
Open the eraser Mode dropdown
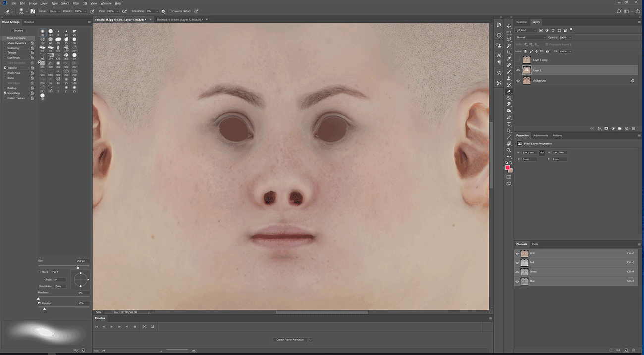coord(55,11)
